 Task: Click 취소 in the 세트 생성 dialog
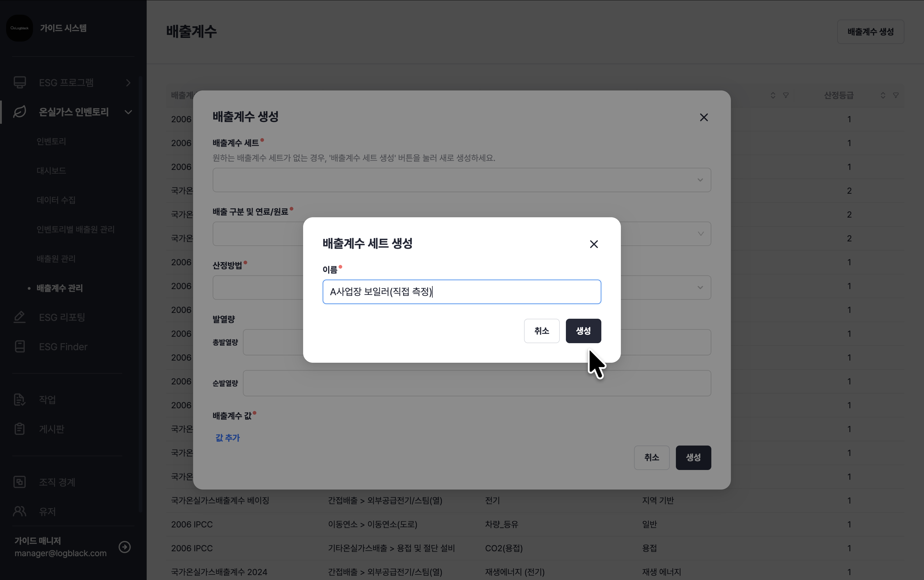pyautogui.click(x=541, y=331)
